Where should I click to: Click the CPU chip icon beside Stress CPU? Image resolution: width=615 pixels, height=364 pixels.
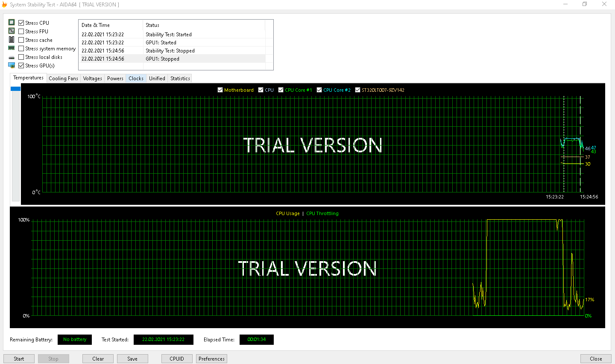(x=12, y=23)
